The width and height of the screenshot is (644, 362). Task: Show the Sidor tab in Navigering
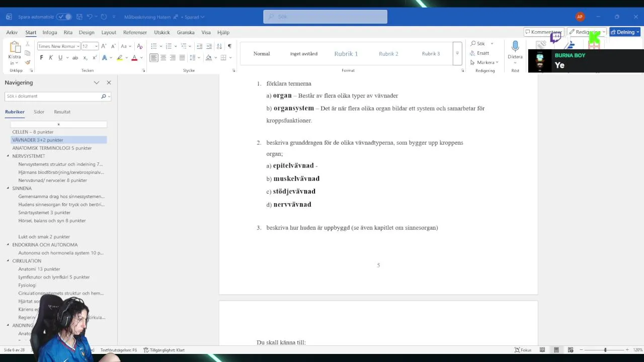tap(39, 112)
